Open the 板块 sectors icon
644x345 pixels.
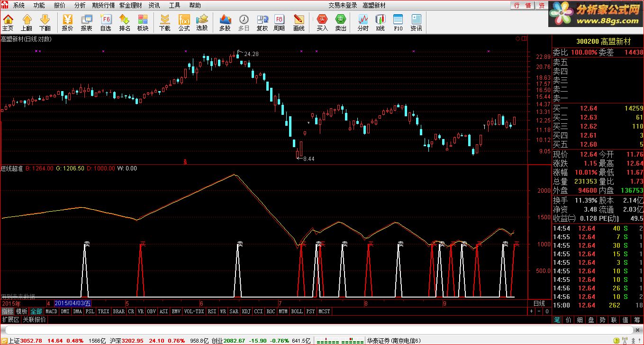pos(143,22)
